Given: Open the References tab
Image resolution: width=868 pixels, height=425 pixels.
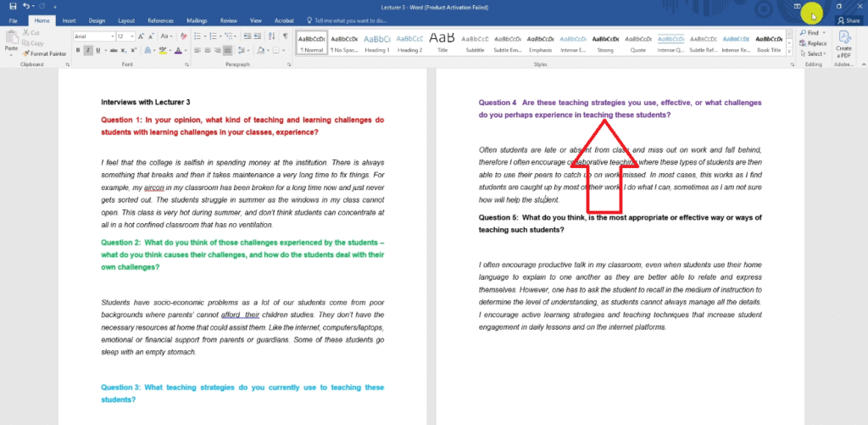Looking at the screenshot, I should coord(160,20).
